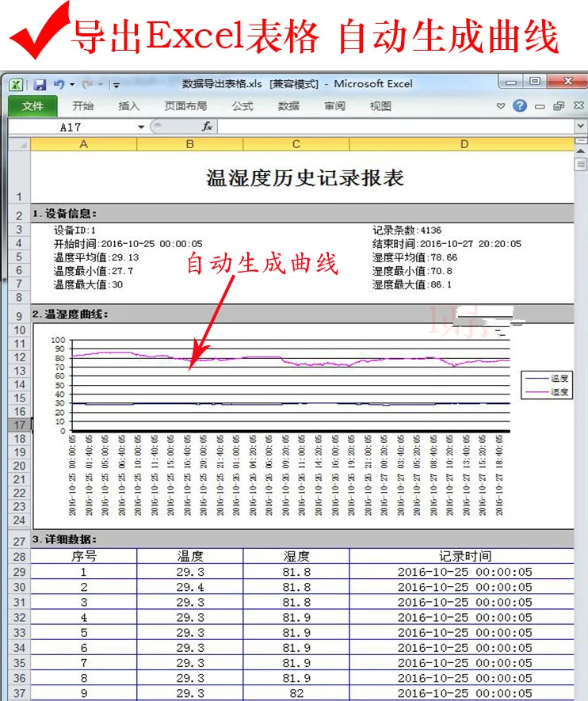Viewport: 588px width, 701px height.
Task: Select column C header
Action: pos(296,144)
